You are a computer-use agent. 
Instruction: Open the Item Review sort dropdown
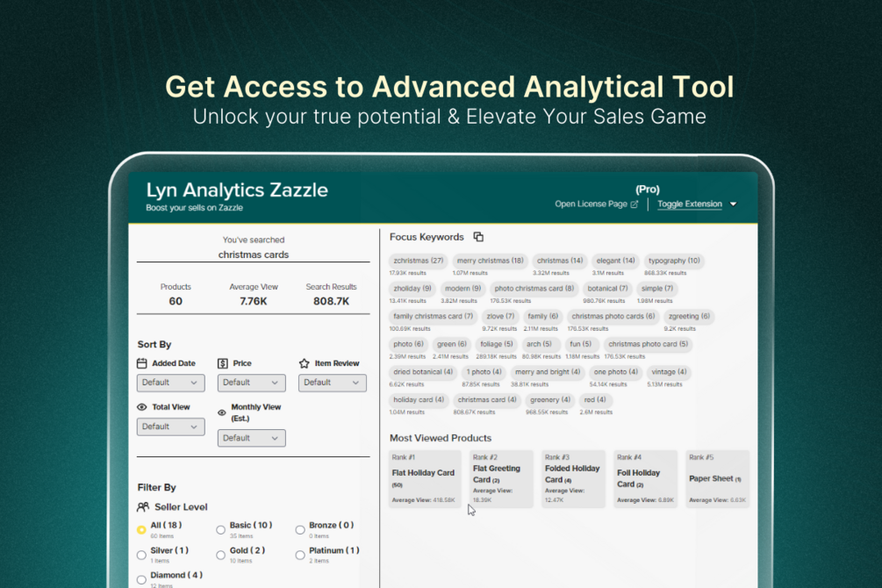pyautogui.click(x=333, y=383)
